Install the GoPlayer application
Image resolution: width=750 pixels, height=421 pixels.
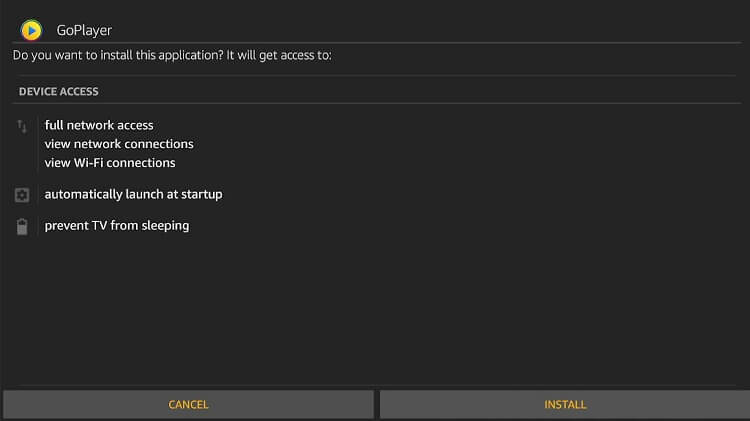565,404
